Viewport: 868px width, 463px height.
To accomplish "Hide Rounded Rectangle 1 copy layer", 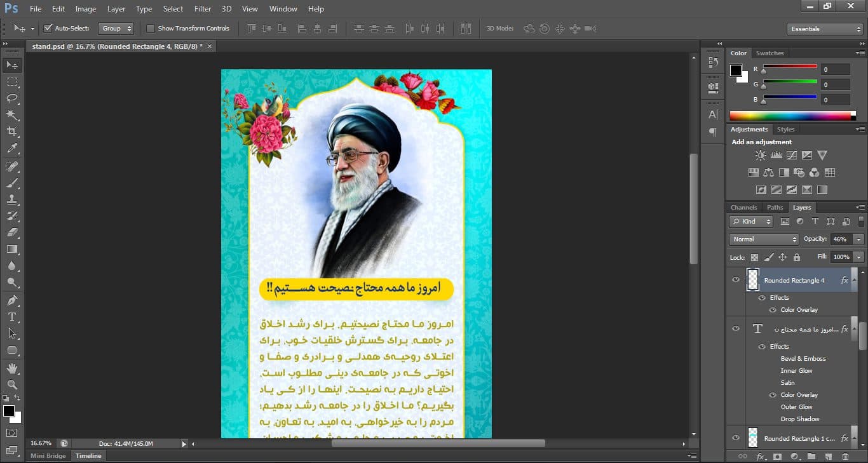I will pyautogui.click(x=736, y=438).
